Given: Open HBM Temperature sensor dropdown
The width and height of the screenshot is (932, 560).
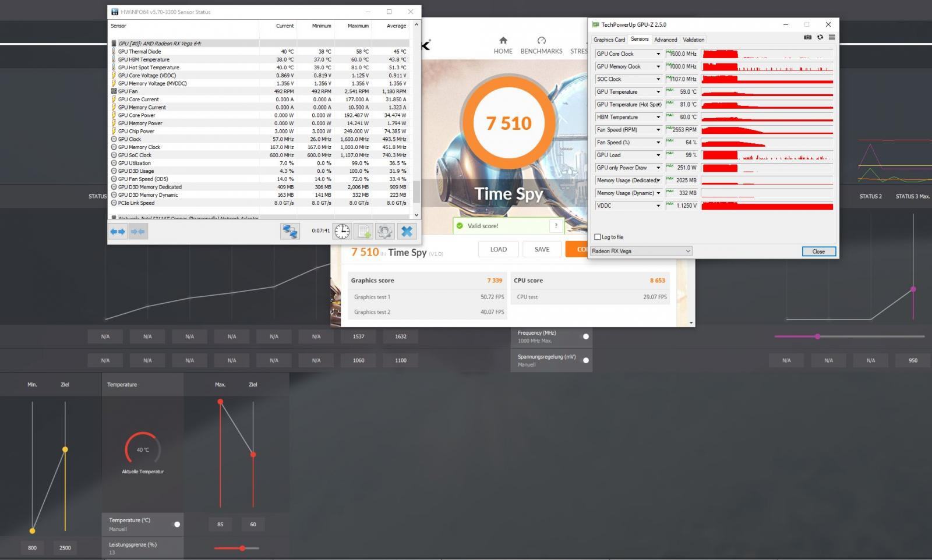Looking at the screenshot, I should point(658,118).
